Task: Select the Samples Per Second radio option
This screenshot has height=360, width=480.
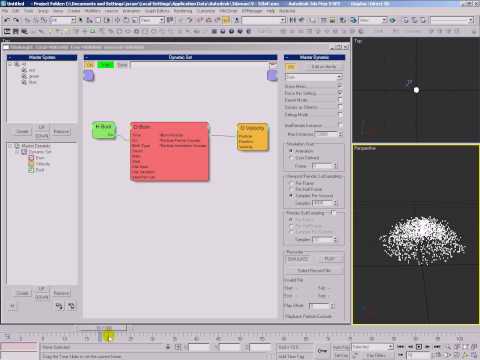Action: [x=291, y=196]
